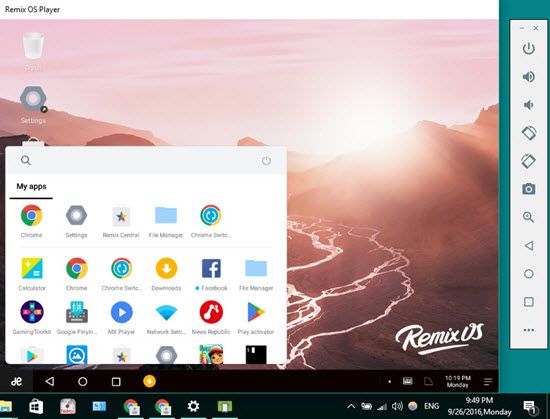Open Windows clock showing 9:49 PM
The width and height of the screenshot is (550, 419).
point(479,406)
